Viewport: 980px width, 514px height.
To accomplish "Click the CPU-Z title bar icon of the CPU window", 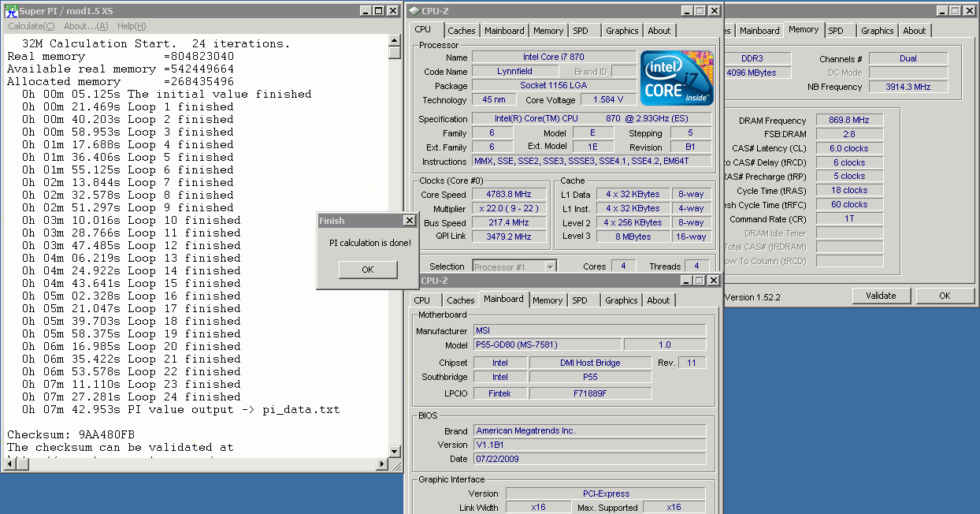I will coord(414,11).
